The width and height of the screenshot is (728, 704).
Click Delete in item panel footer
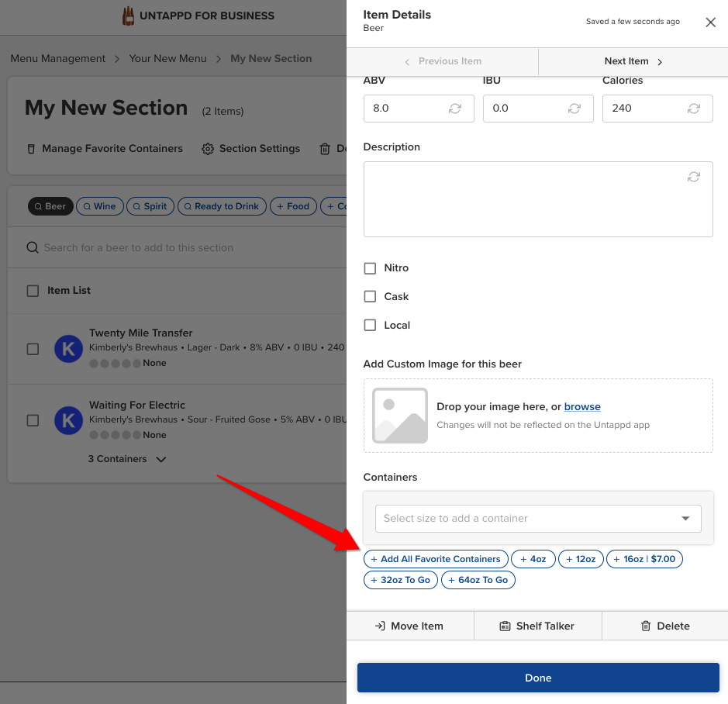point(665,626)
